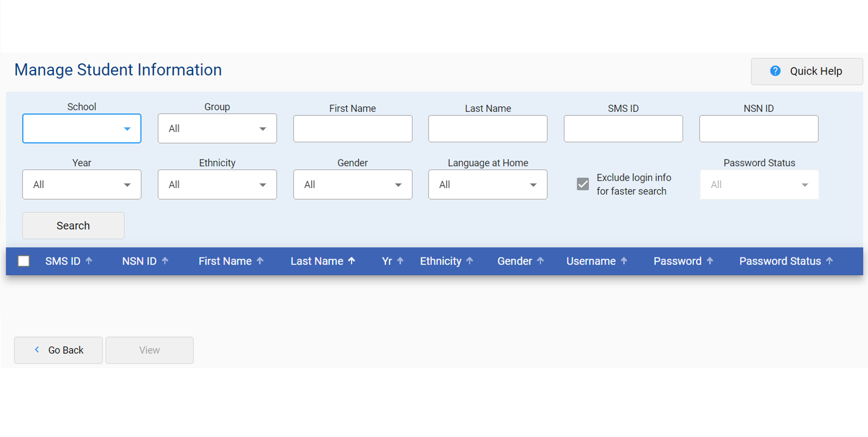The width and height of the screenshot is (868, 437).
Task: Click the Gender column sort arrow
Action: point(540,261)
